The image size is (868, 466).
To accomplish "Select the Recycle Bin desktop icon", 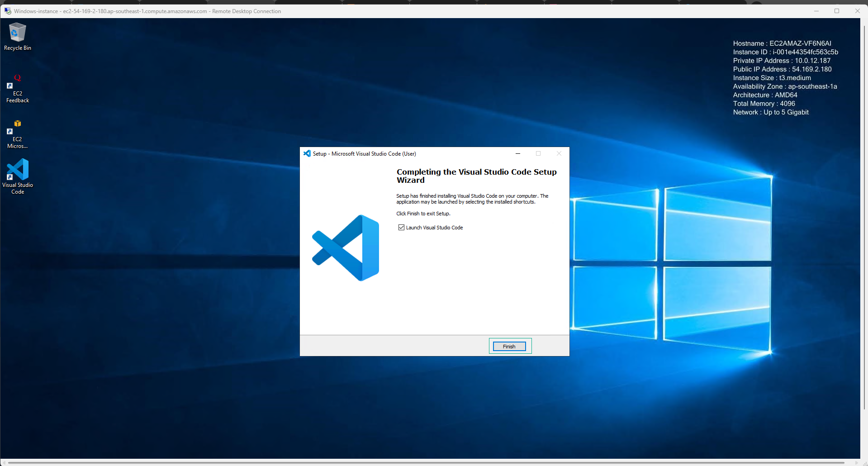I will click(18, 37).
